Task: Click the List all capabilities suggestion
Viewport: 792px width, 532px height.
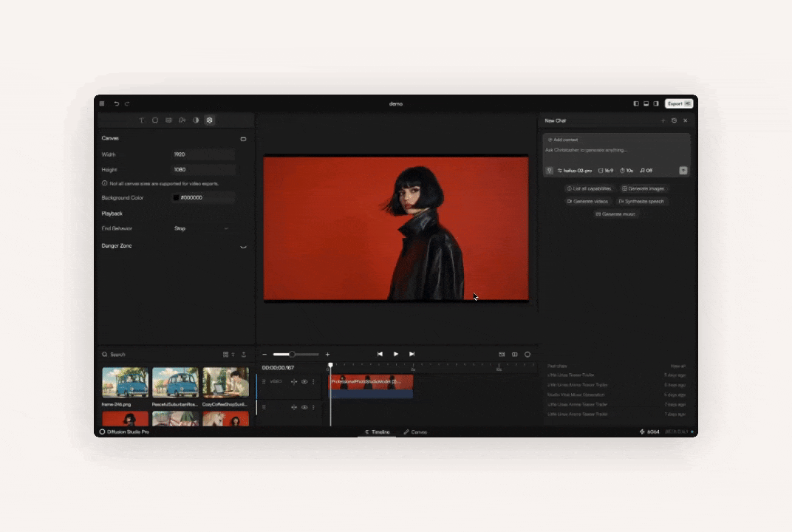Action: (589, 188)
